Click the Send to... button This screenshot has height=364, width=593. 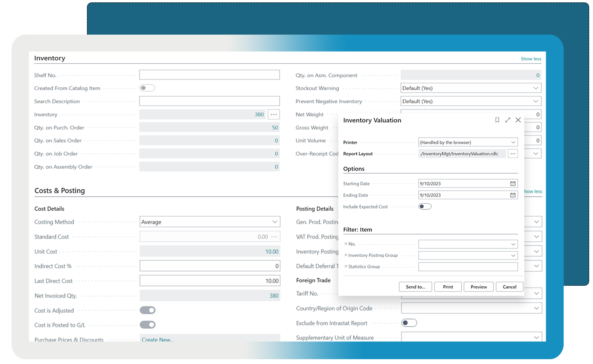pos(415,287)
